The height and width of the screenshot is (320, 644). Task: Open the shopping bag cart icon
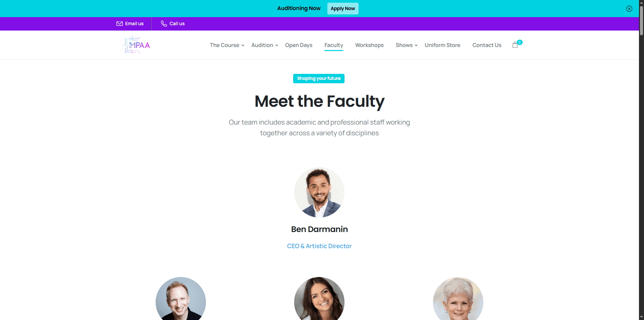(x=515, y=45)
